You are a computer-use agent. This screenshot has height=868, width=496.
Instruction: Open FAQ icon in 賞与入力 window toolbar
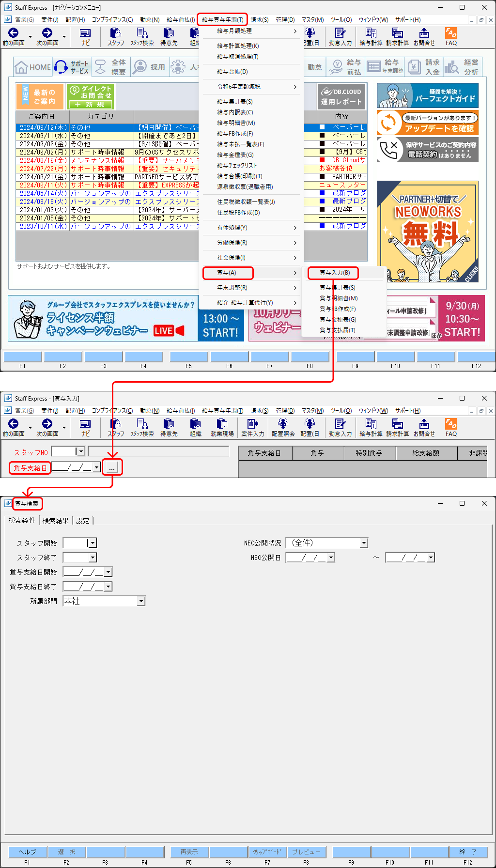click(x=451, y=427)
